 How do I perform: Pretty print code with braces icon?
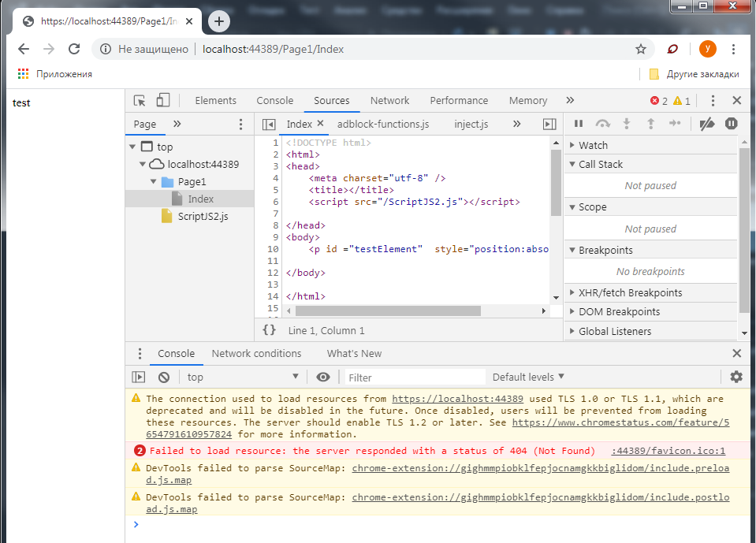click(x=269, y=330)
